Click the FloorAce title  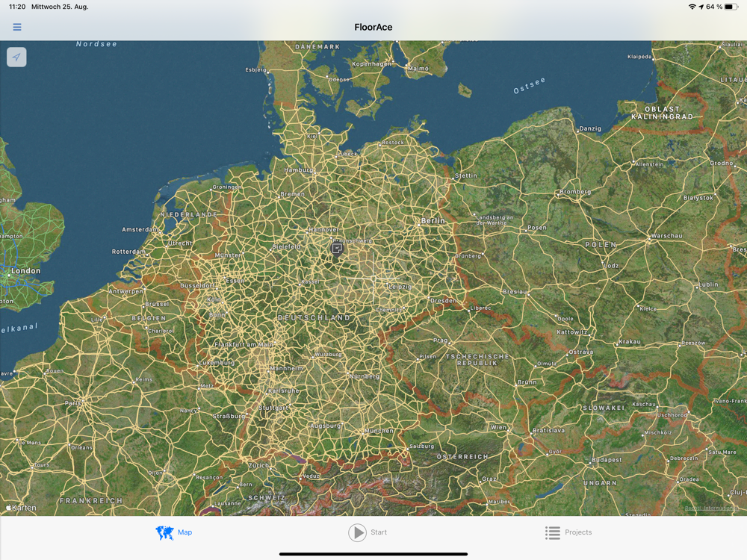click(x=373, y=27)
